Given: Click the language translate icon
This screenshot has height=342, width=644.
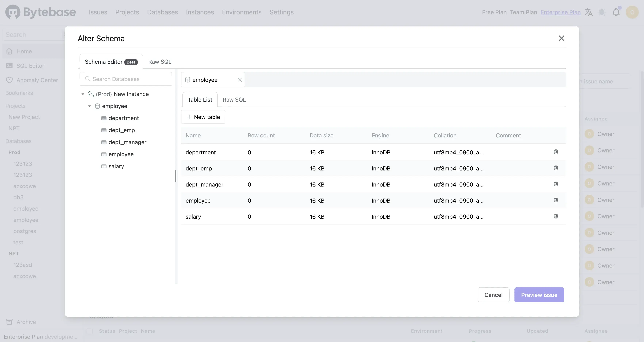Looking at the screenshot, I should point(588,12).
